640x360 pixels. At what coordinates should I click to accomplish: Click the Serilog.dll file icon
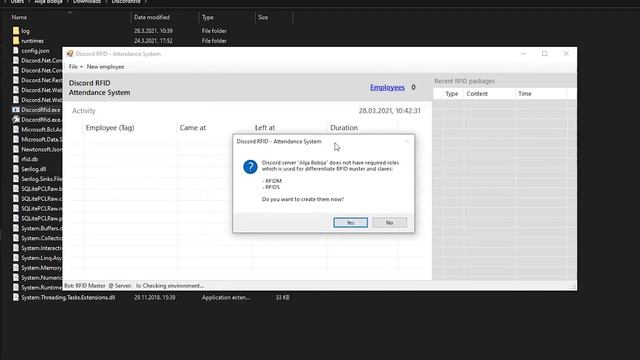(x=16, y=169)
